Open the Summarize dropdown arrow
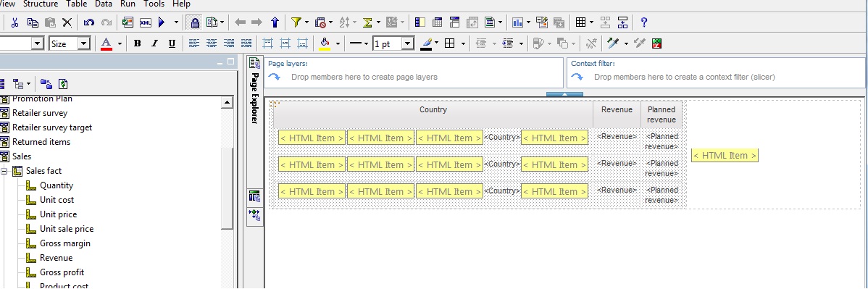 click(379, 22)
